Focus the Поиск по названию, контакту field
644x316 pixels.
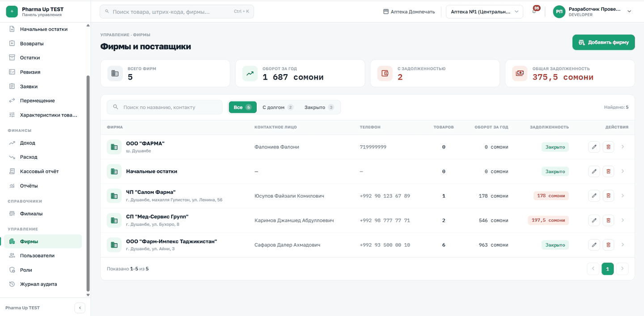pyautogui.click(x=165, y=107)
